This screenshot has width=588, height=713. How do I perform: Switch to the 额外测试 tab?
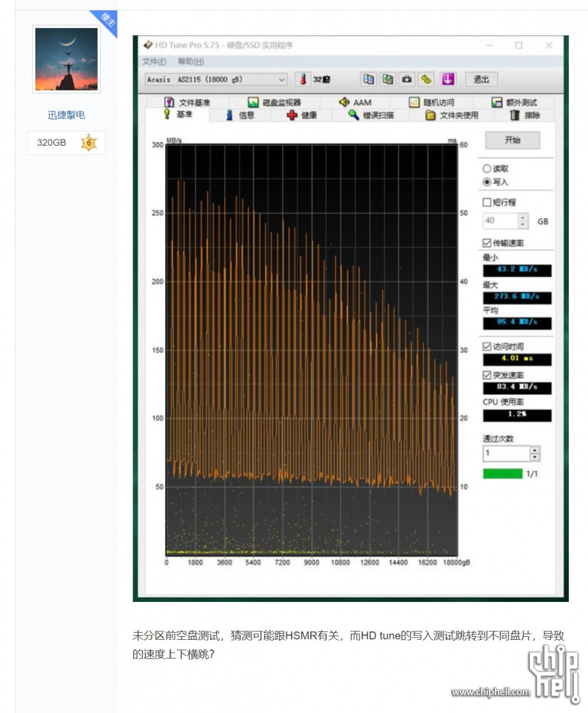point(514,102)
